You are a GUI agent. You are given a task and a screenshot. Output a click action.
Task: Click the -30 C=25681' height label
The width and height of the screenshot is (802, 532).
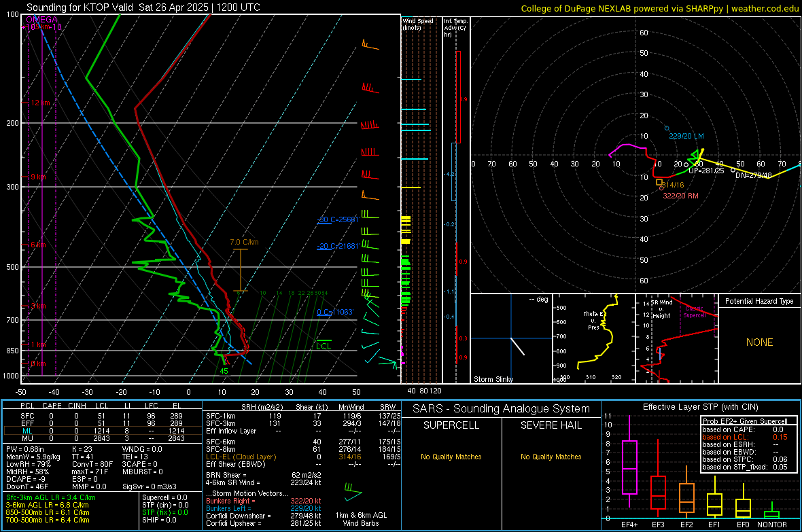[x=338, y=219]
